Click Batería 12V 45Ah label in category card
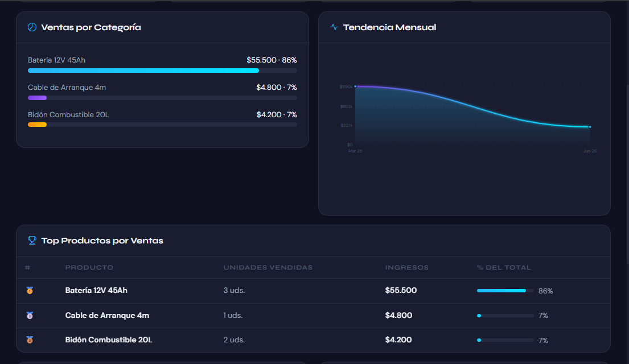The width and height of the screenshot is (629, 364). [x=56, y=60]
